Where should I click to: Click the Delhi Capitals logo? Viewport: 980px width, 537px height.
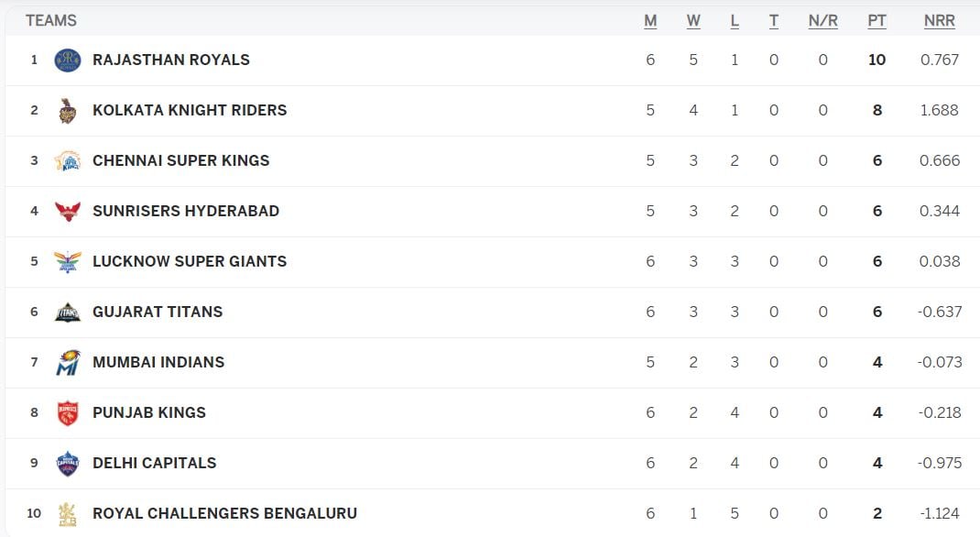68,464
